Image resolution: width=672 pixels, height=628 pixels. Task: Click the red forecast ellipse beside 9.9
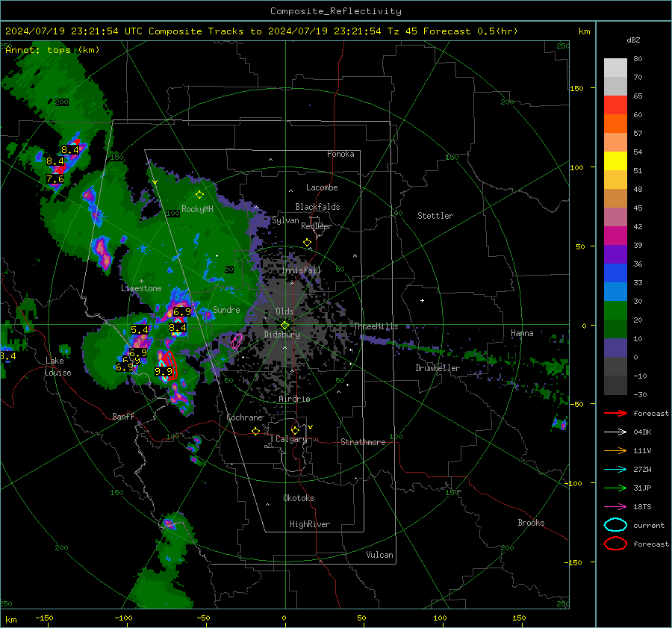coord(169,366)
